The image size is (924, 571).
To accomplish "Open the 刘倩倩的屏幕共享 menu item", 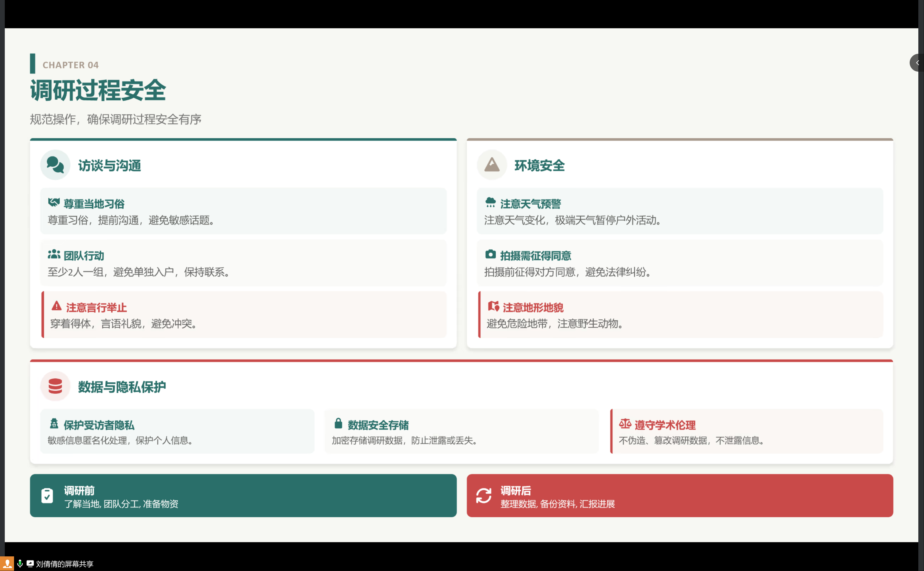I will pos(64,564).
